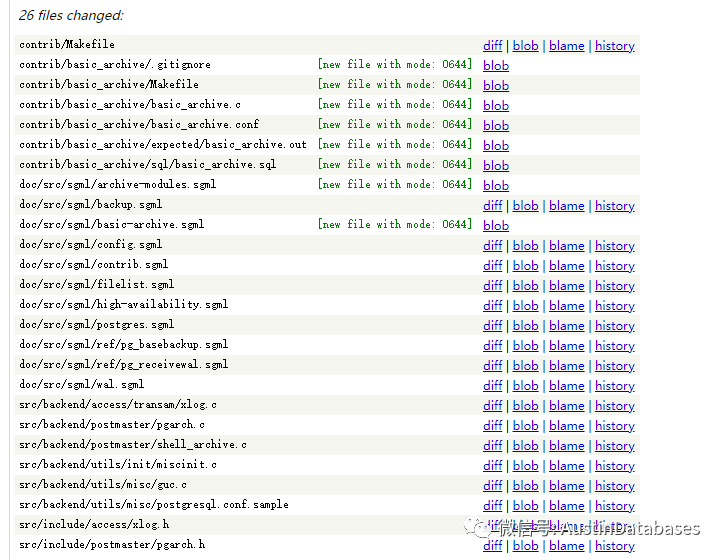Open blame for doc/src/sgml/config.sgml
Viewport: 723px width, 560px height.
(x=566, y=246)
